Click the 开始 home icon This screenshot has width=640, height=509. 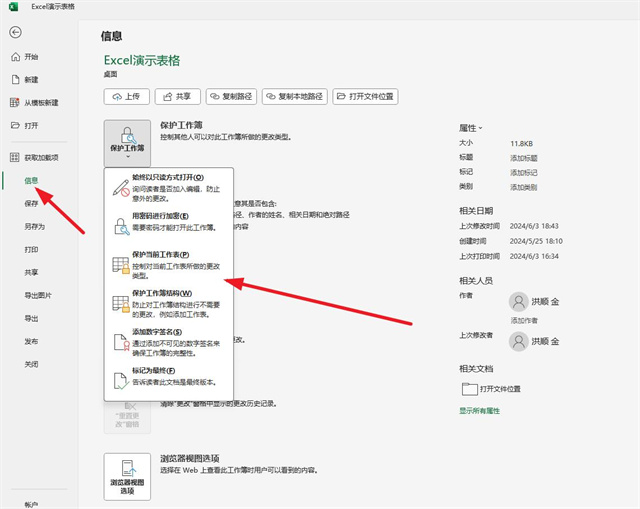pos(16,57)
